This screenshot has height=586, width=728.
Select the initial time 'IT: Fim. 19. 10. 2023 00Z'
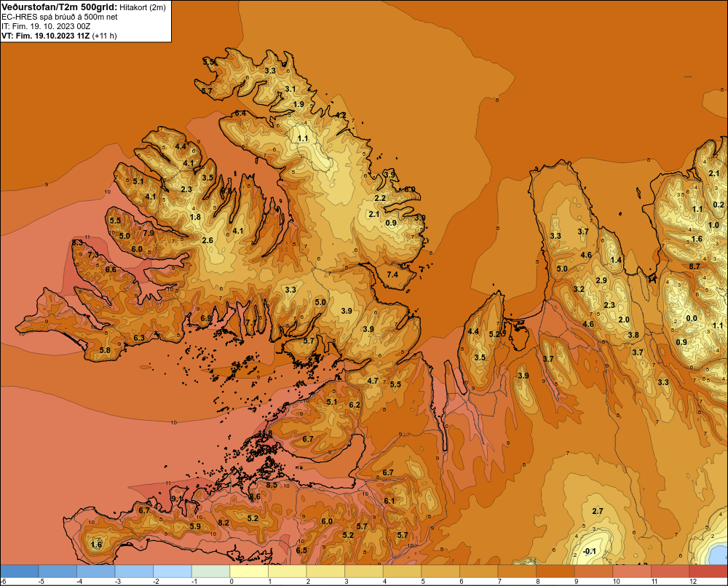(46, 26)
